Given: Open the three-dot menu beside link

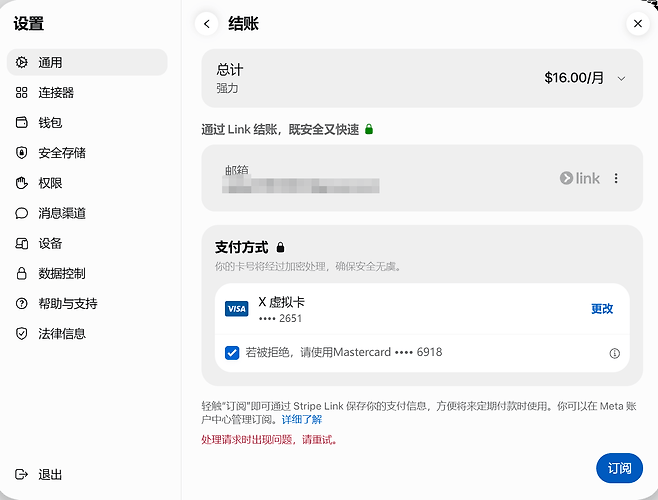Looking at the screenshot, I should 616,178.
